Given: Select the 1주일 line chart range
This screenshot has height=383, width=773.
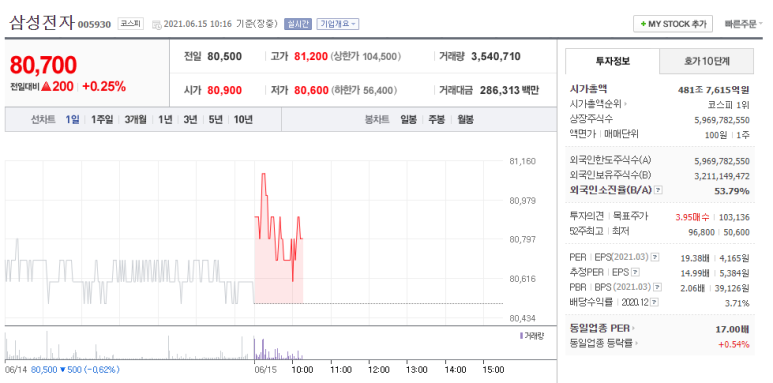Looking at the screenshot, I should point(102,120).
